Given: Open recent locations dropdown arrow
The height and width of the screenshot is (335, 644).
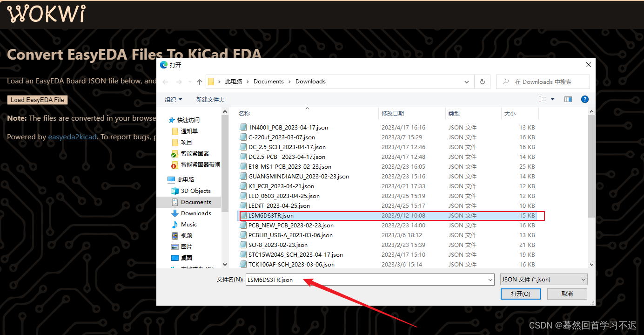Looking at the screenshot, I should tap(189, 82).
